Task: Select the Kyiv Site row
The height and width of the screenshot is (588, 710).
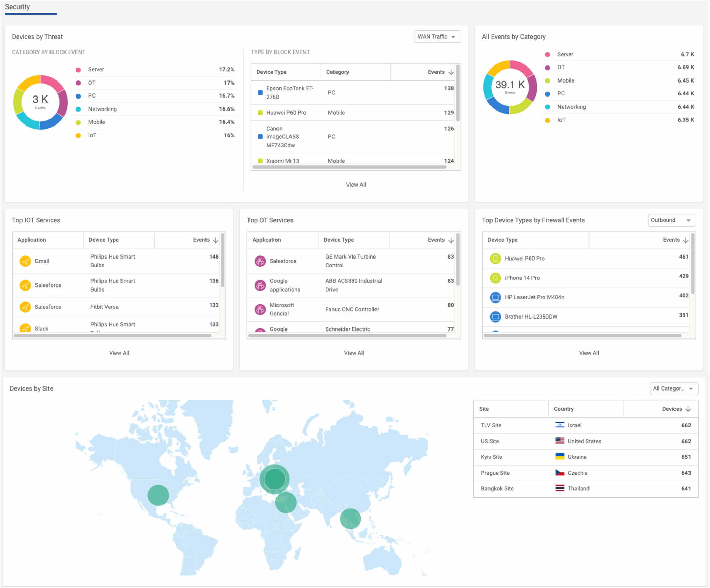Action: click(586, 457)
